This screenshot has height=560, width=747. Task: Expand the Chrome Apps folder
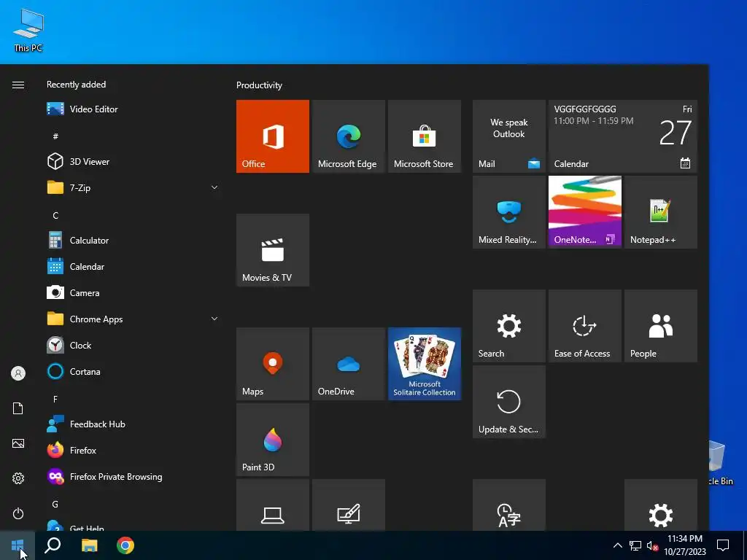[x=133, y=319]
